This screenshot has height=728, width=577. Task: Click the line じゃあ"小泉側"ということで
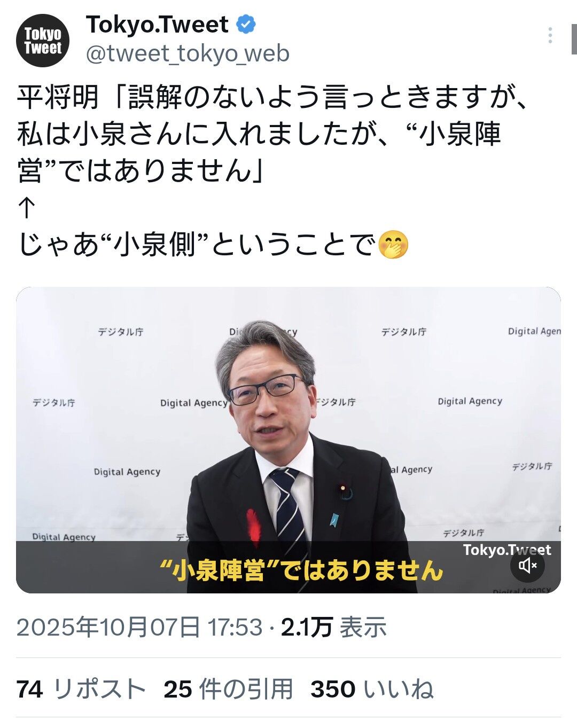pyautogui.click(x=213, y=245)
